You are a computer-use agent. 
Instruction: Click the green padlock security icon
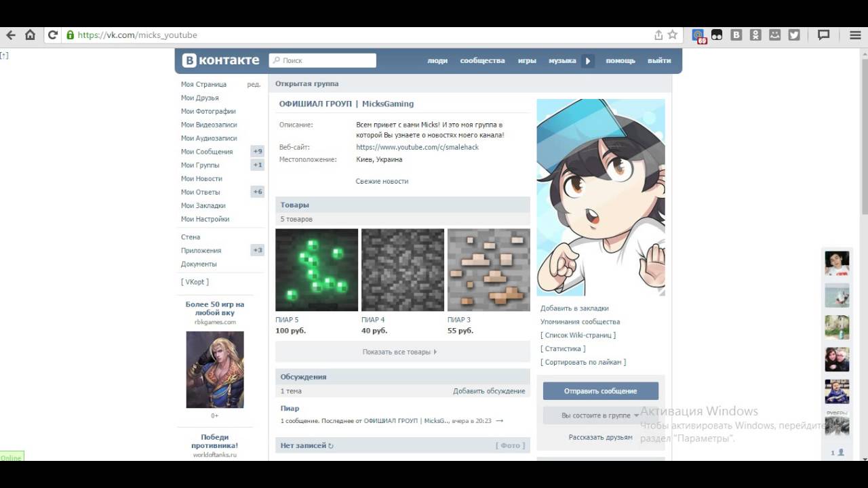[x=70, y=35]
